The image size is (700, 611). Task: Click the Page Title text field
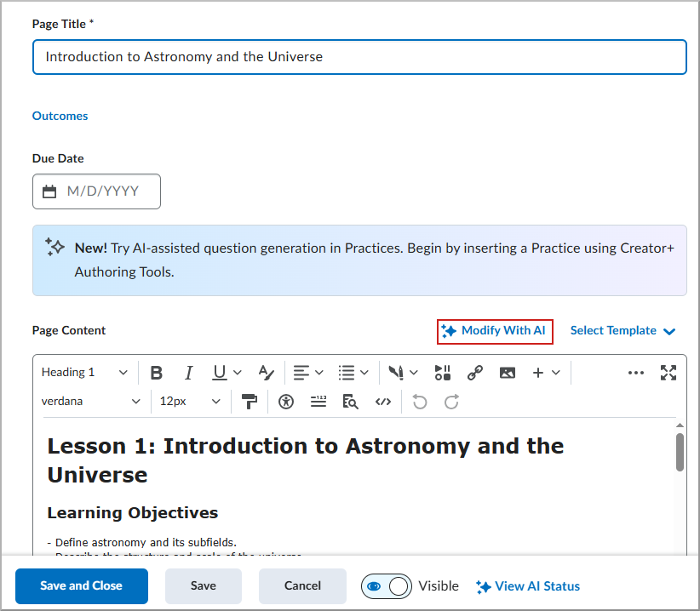(359, 57)
